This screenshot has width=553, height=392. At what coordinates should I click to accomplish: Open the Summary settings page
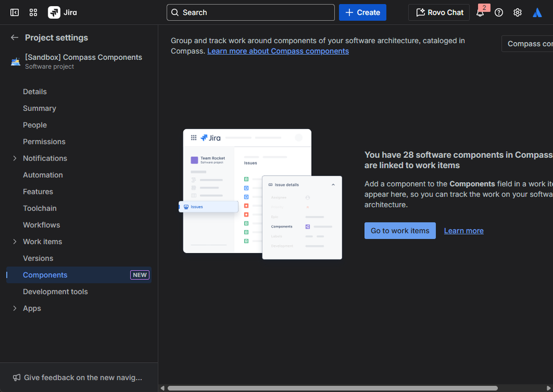click(79, 109)
